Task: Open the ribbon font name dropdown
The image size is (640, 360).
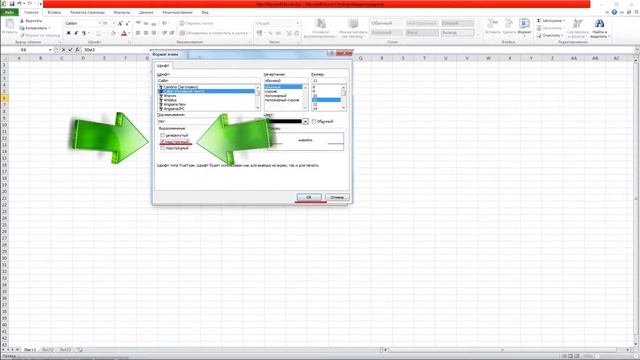Action: pos(99,24)
